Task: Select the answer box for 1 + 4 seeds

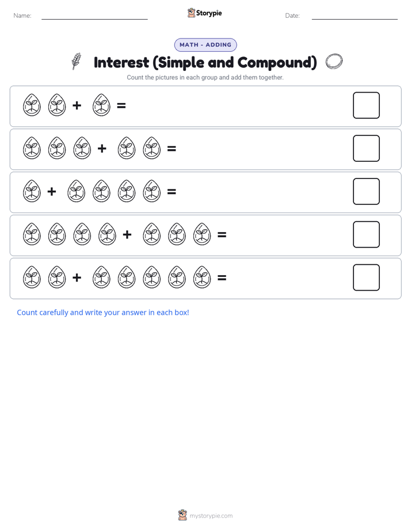Action: point(366,191)
